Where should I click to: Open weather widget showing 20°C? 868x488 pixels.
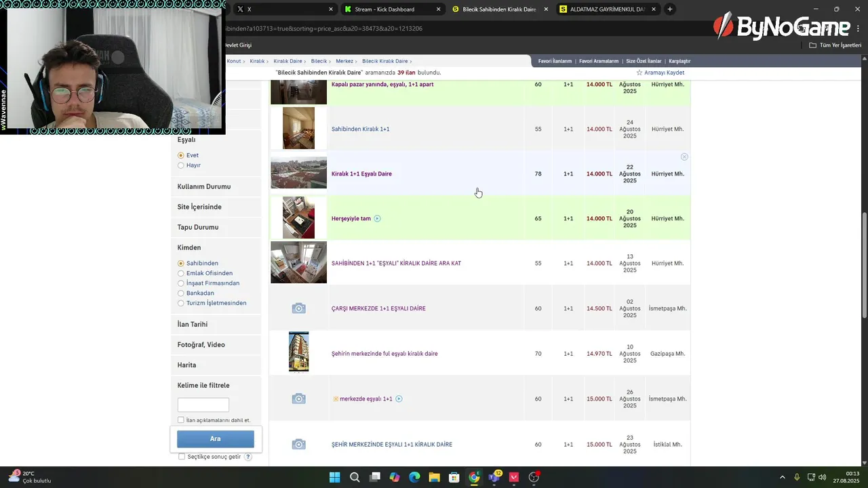pyautogui.click(x=30, y=477)
